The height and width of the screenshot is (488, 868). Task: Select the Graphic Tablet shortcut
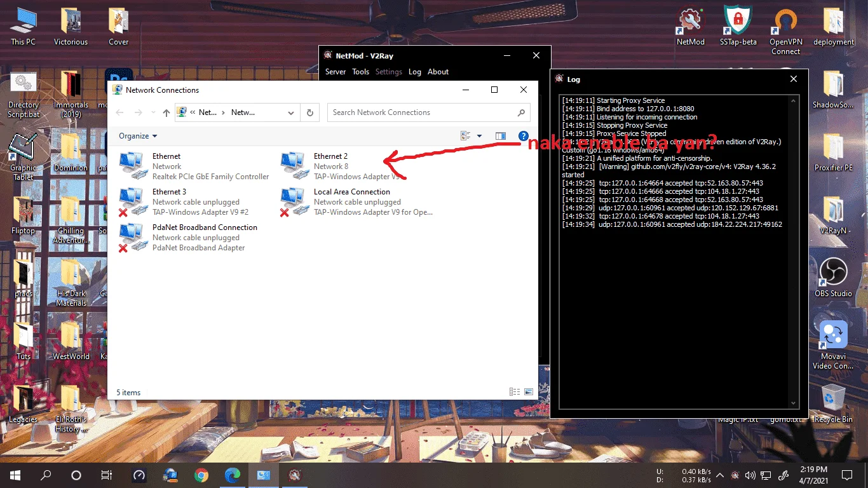coord(23,158)
